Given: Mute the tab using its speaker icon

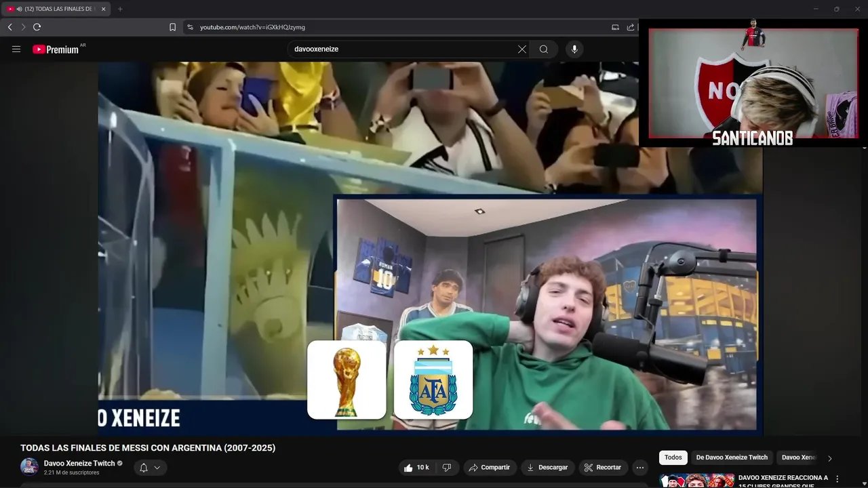Looking at the screenshot, I should pos(19,9).
